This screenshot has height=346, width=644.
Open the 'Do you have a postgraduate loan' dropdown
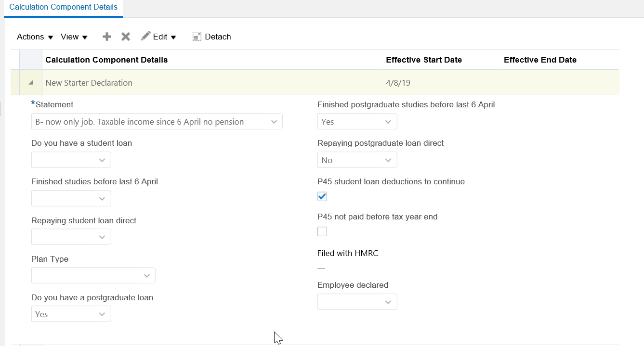(102, 314)
